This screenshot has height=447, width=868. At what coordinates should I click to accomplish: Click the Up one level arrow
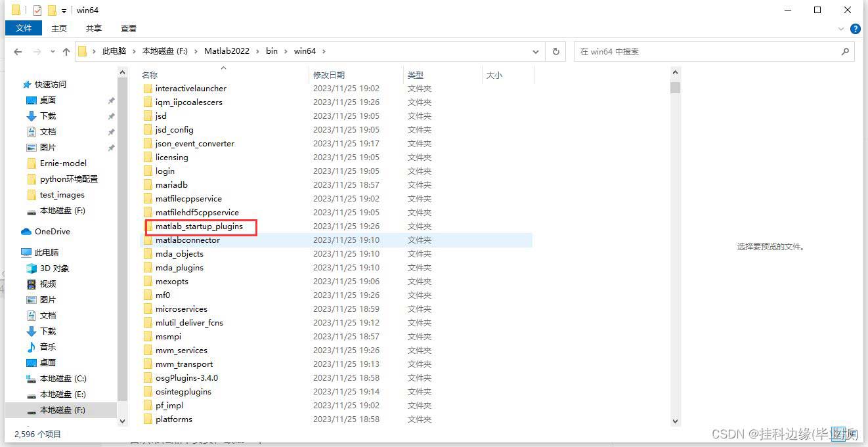pyautogui.click(x=66, y=51)
